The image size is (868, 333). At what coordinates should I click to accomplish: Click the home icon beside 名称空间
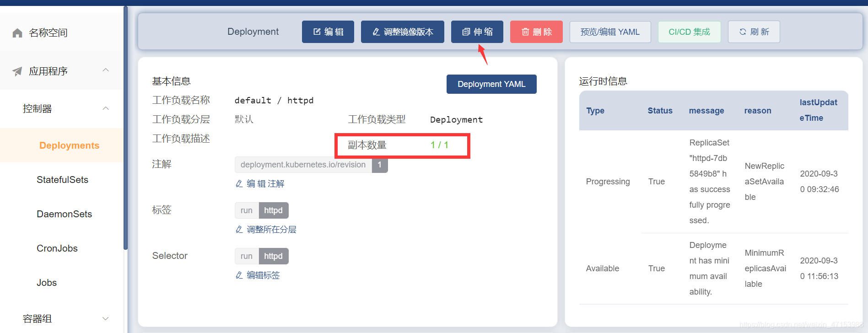point(17,33)
